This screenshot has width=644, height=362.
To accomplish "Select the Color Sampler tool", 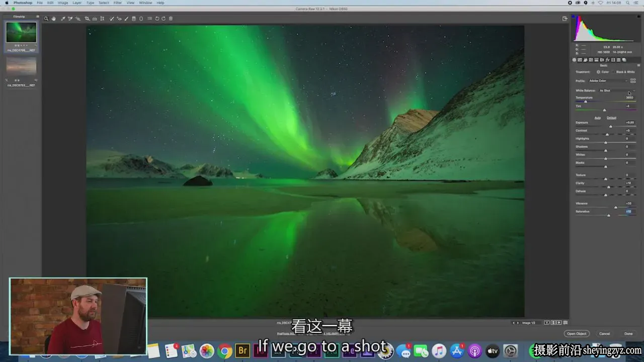I will (x=70, y=19).
